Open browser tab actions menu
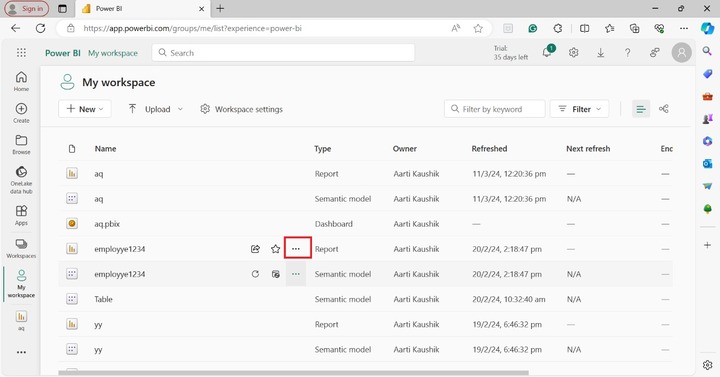The width and height of the screenshot is (720, 377). point(62,8)
